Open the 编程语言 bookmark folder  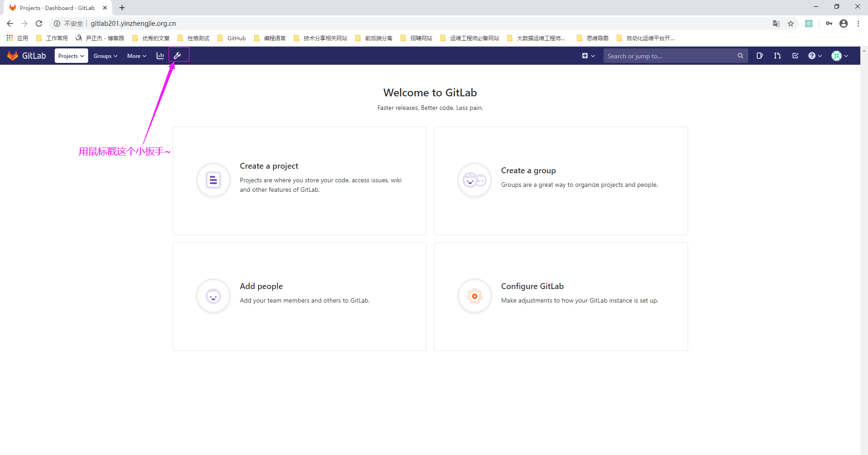[270, 38]
